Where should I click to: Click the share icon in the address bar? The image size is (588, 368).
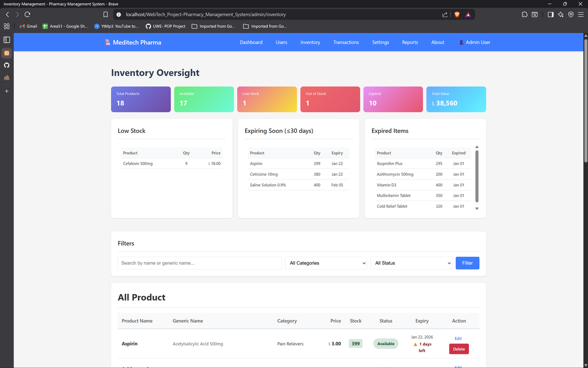[x=445, y=15]
